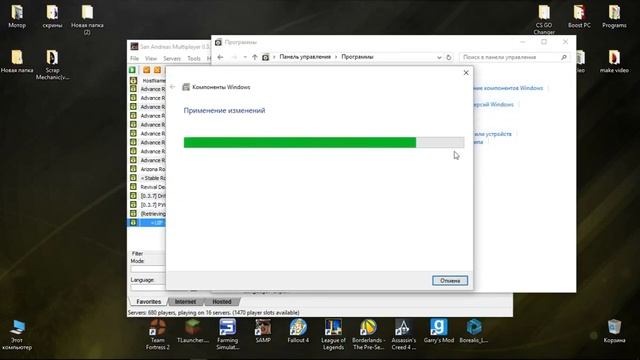Click the search magnifier icon in the control panel
640x360 pixels.
click(564, 57)
